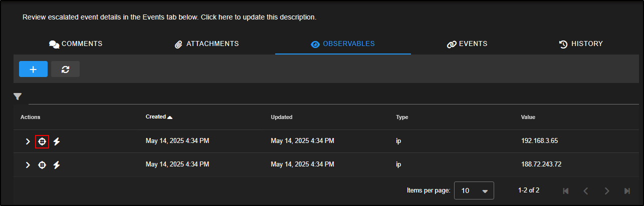This screenshot has width=644, height=206.
Task: Open the History tab
Action: (581, 44)
